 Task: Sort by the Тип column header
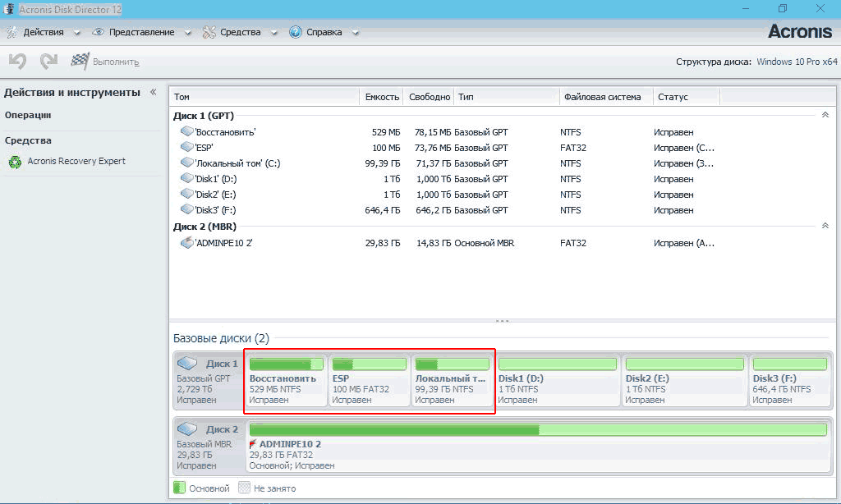[507, 97]
